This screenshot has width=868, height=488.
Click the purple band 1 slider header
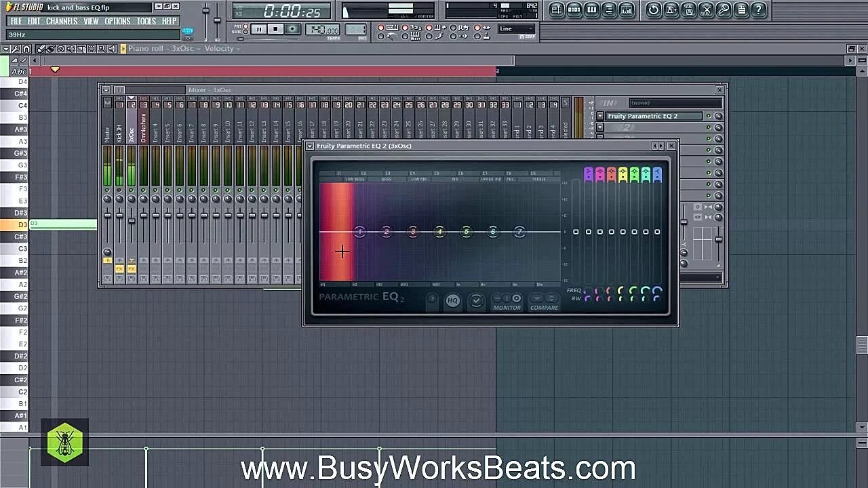pos(589,174)
